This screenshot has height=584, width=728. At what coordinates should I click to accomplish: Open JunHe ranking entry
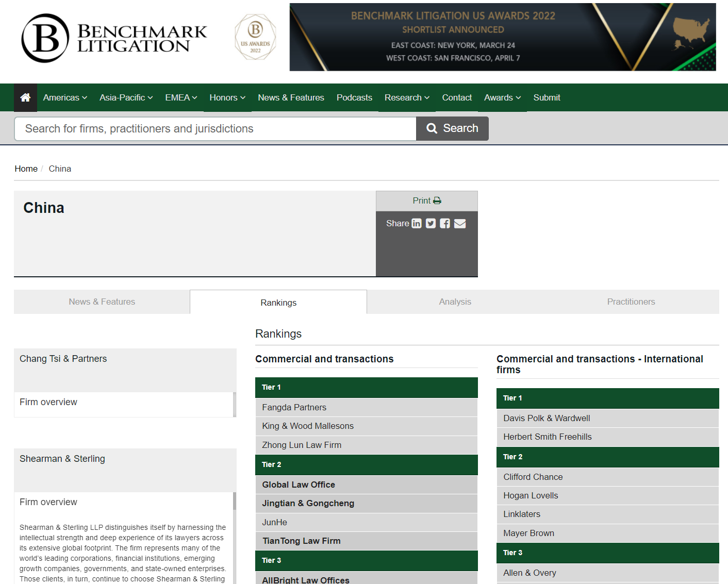click(366, 522)
